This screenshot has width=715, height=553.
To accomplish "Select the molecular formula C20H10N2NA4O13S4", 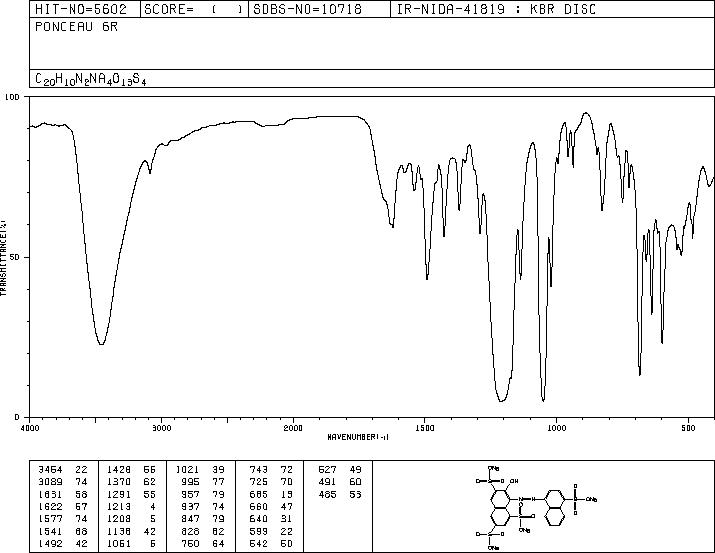I will [90, 79].
